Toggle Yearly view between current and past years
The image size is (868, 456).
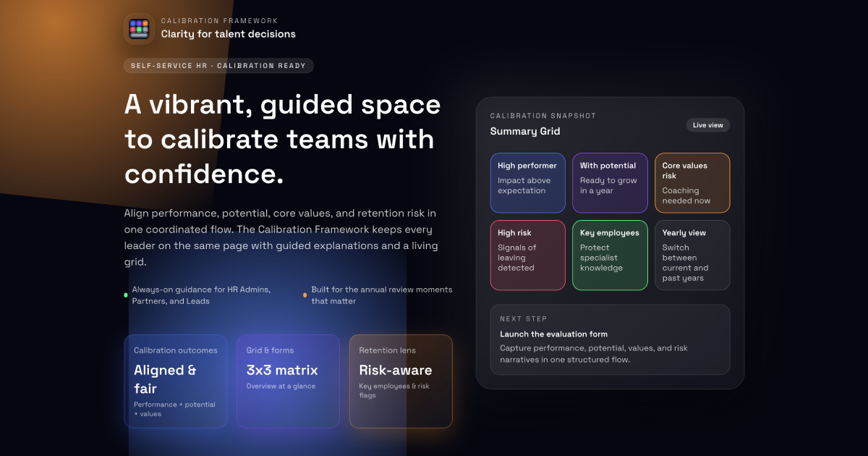(692, 255)
